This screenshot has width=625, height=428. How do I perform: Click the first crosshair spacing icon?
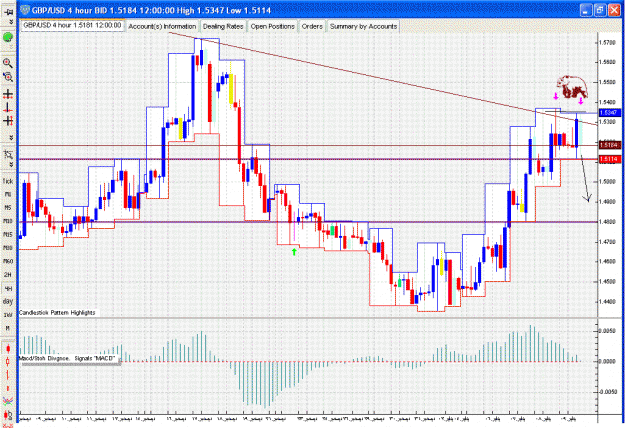point(8,94)
